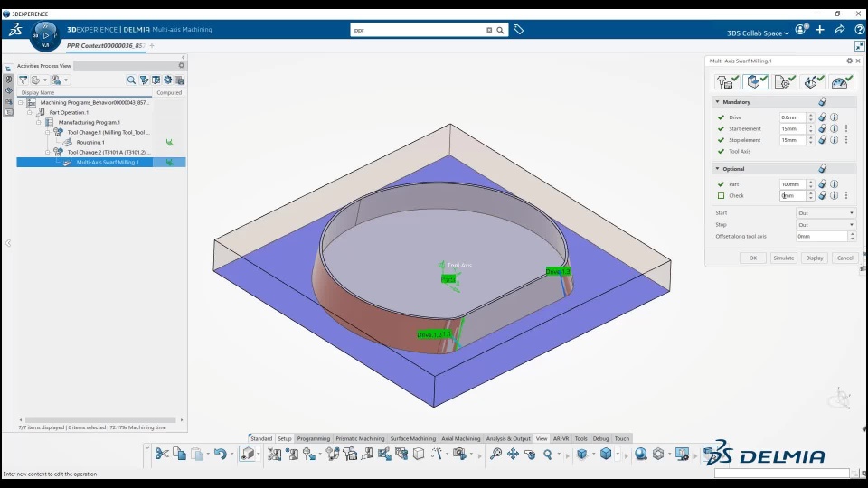Screen dimensions: 868x488
Task: Switch to the Surface Machining tab
Action: click(x=413, y=438)
